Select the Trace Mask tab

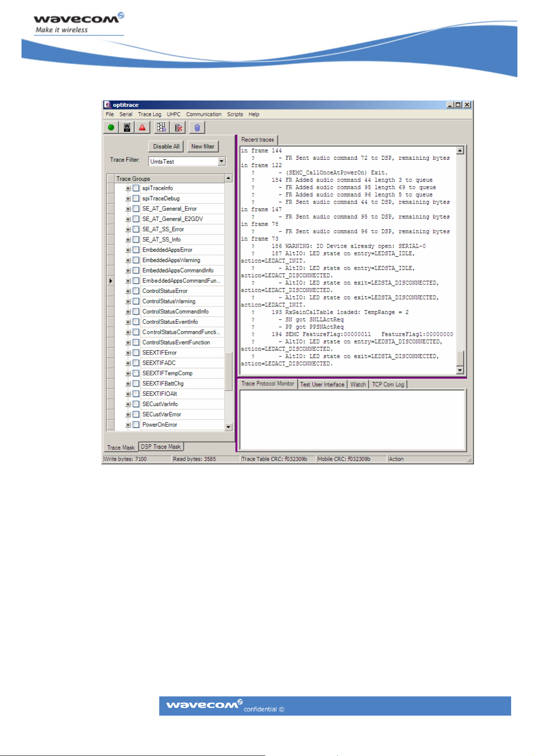click(x=121, y=447)
